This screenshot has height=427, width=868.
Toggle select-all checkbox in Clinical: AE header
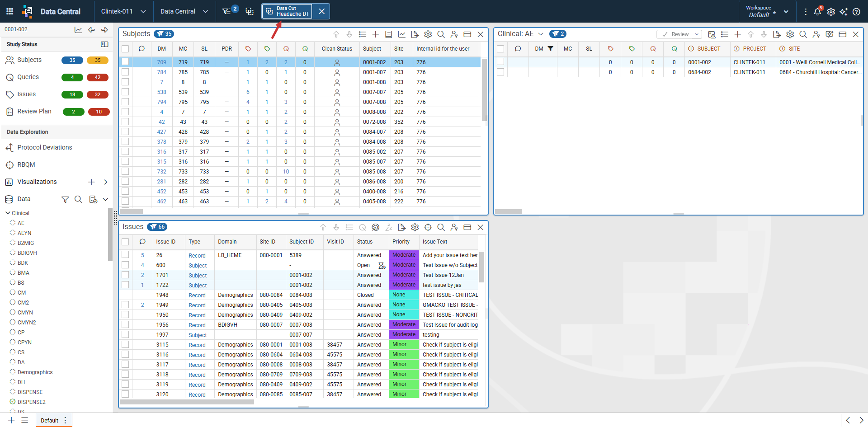pyautogui.click(x=500, y=49)
